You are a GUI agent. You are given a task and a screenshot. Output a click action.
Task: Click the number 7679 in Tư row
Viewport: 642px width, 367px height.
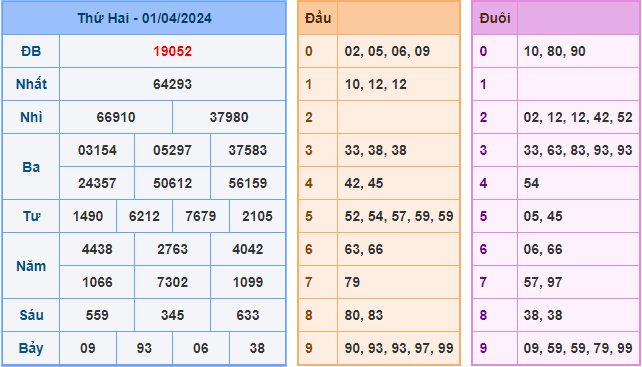tap(201, 216)
